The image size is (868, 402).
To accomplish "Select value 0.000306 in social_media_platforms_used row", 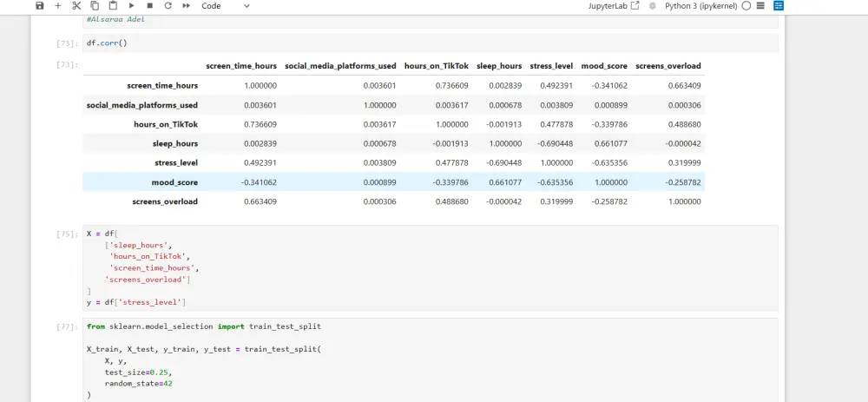I will click(685, 105).
